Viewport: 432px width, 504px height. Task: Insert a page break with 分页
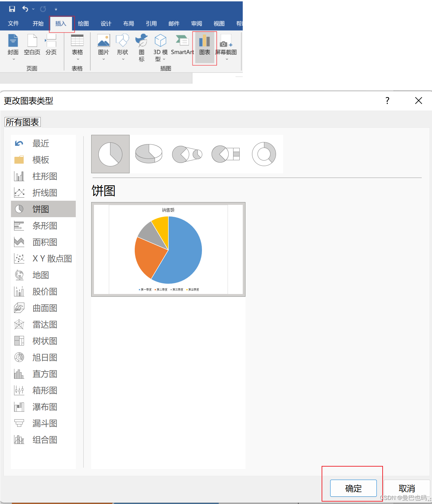coord(51,45)
